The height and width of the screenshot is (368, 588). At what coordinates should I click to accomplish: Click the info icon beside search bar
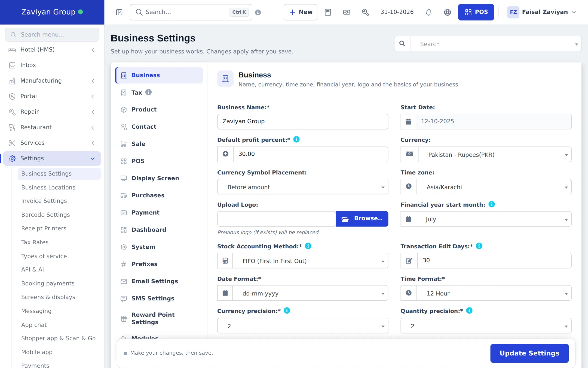(258, 12)
